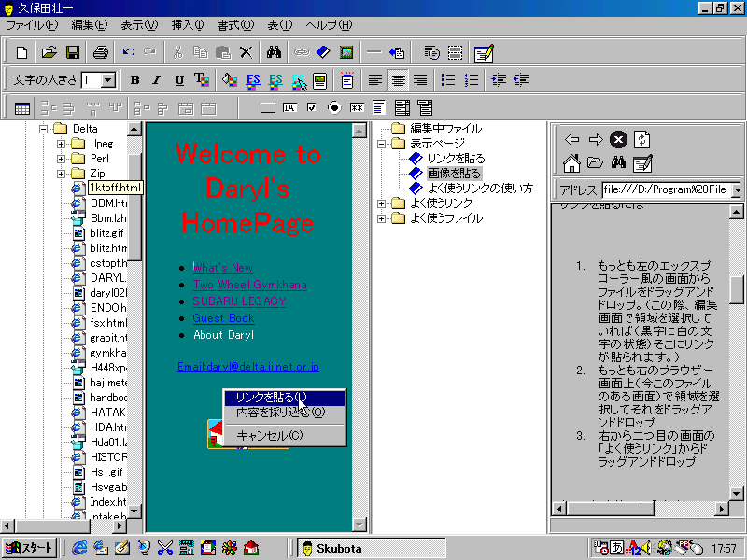Collapse the 表示ページ folder
This screenshot has width=747, height=560.
[x=381, y=144]
